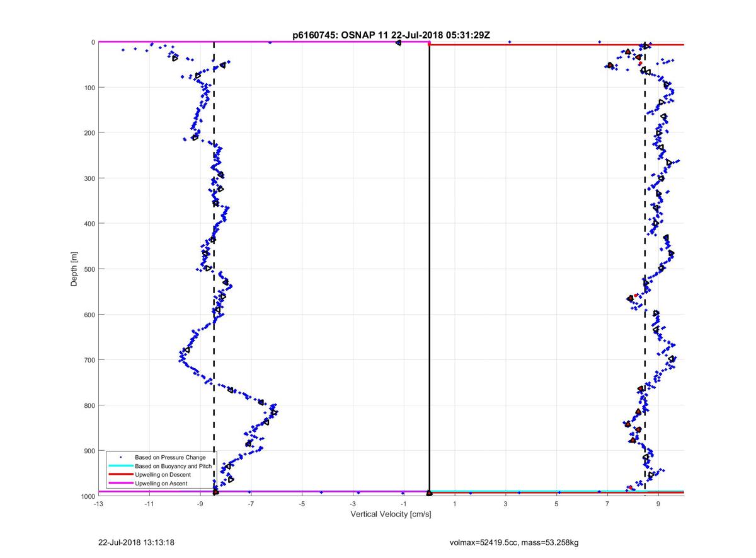Click legend entry 'Based on Buoyancy and Pitch'
Screen dimensions: 756x558
(173, 466)
